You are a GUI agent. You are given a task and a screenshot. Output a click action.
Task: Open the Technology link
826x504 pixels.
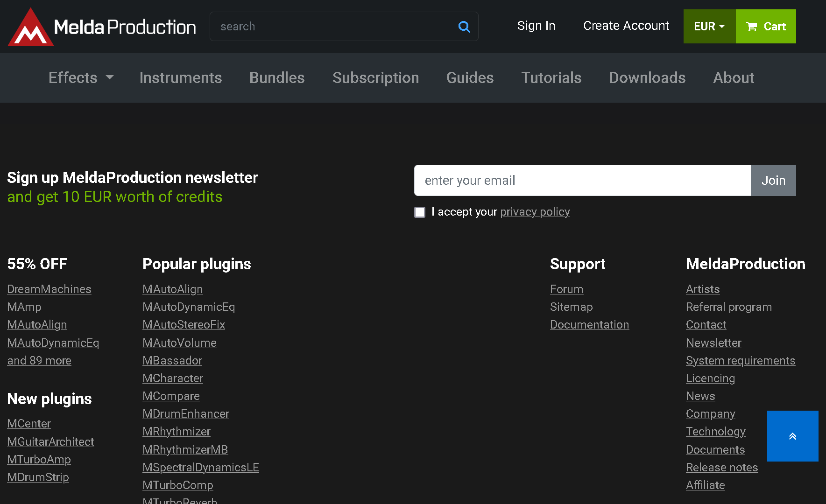(x=716, y=432)
